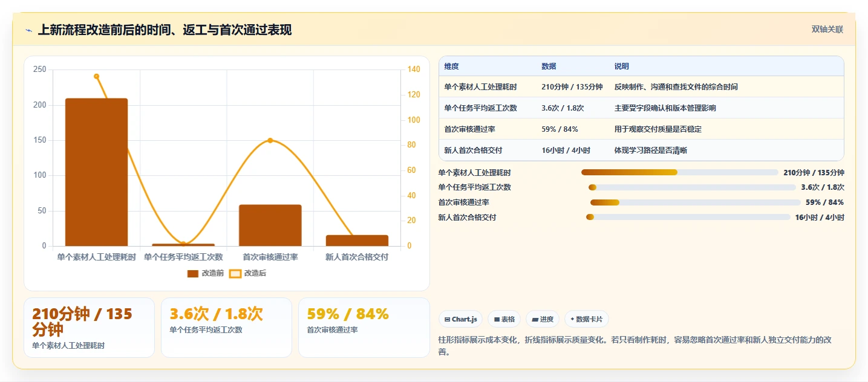Click the lightning icon beside the title
This screenshot has height=382, width=868.
[x=28, y=30]
